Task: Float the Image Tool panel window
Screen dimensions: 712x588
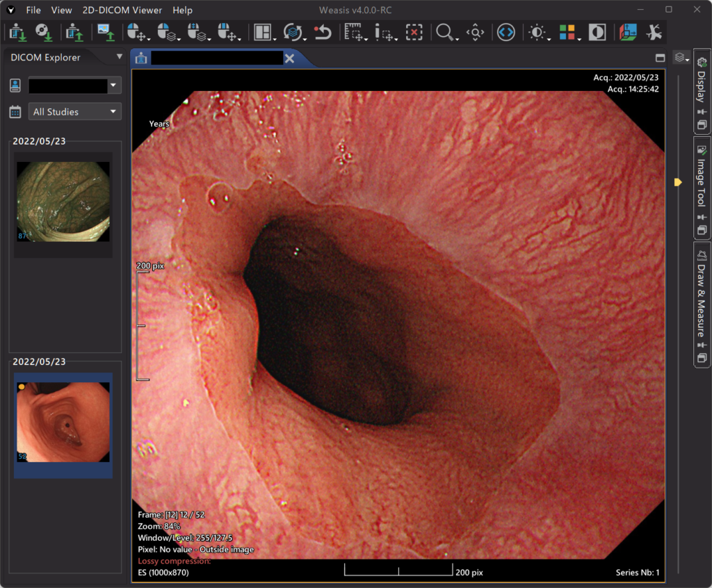Action: [702, 230]
